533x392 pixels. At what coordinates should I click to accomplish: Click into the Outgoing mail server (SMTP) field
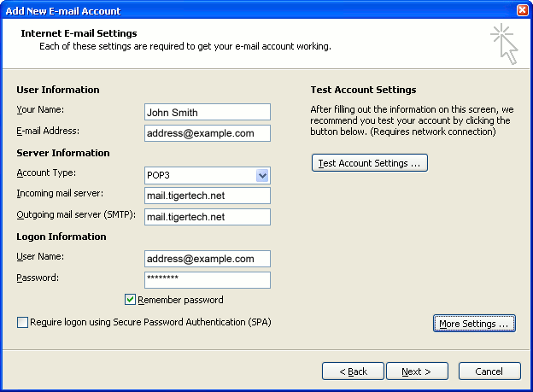tap(207, 217)
